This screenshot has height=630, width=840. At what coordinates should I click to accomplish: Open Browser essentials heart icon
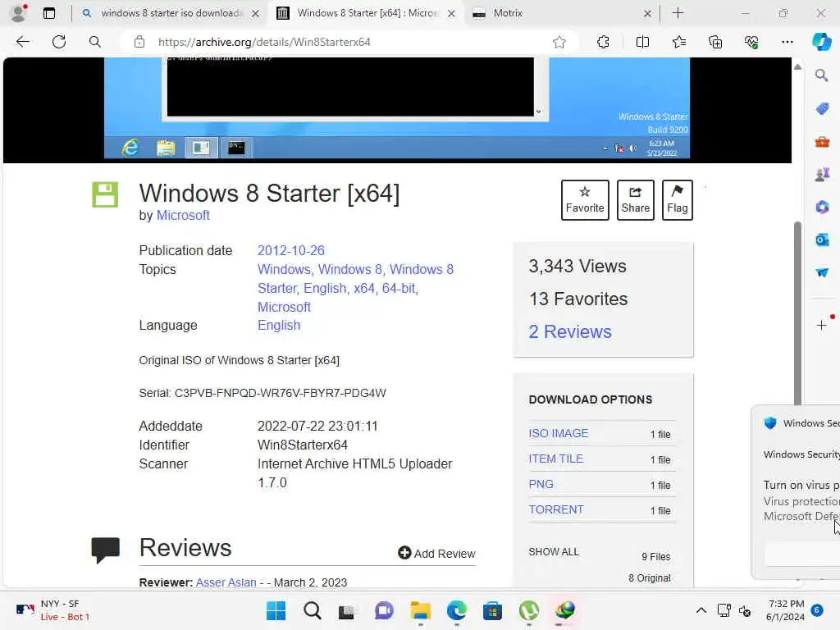point(751,42)
